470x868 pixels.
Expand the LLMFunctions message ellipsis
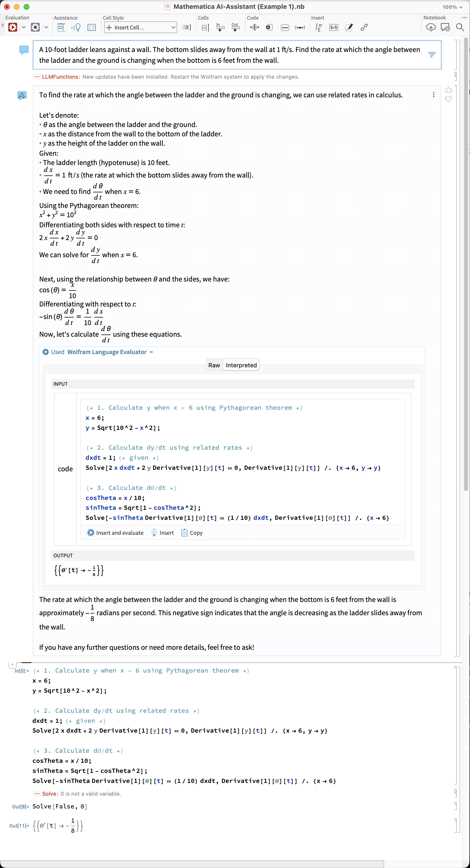click(x=37, y=77)
